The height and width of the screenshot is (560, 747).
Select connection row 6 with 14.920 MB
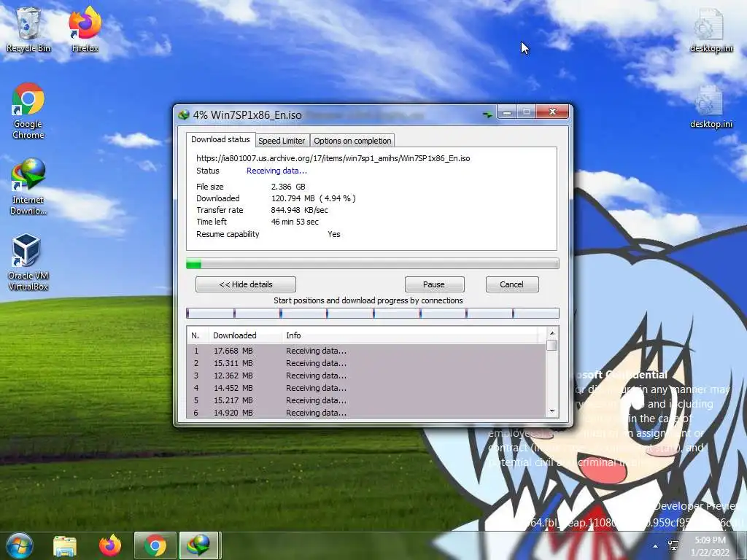click(366, 413)
